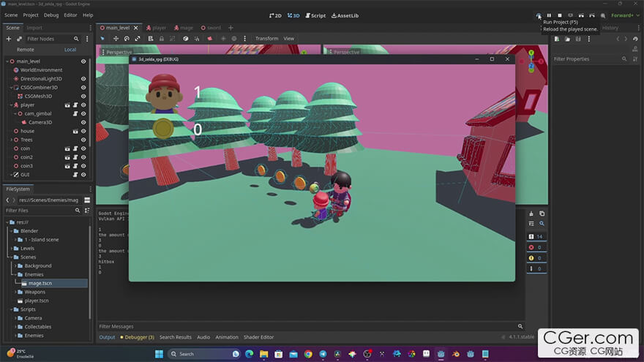Click the FileSystem sort files icon
Viewport: 644px width, 362px height.
(87, 210)
